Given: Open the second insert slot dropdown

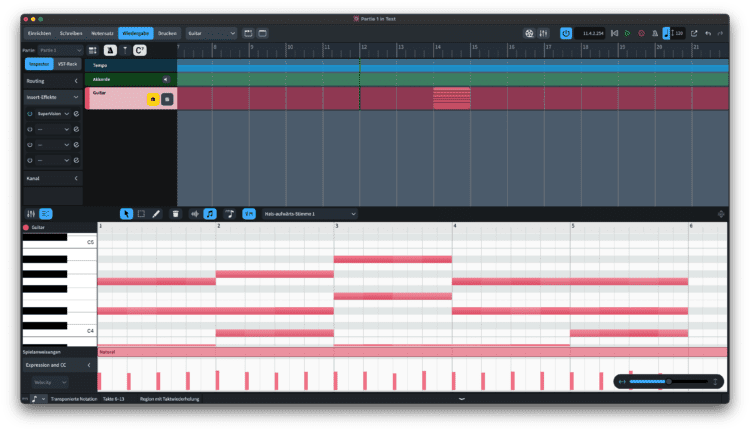Looking at the screenshot, I should click(x=53, y=130).
